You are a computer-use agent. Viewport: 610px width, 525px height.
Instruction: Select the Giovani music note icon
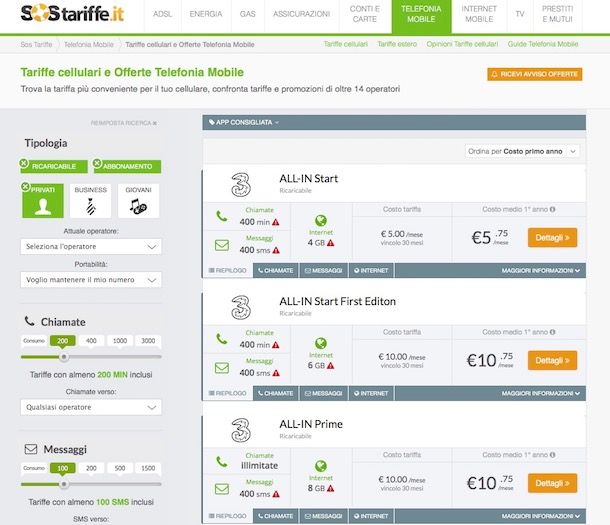138,206
